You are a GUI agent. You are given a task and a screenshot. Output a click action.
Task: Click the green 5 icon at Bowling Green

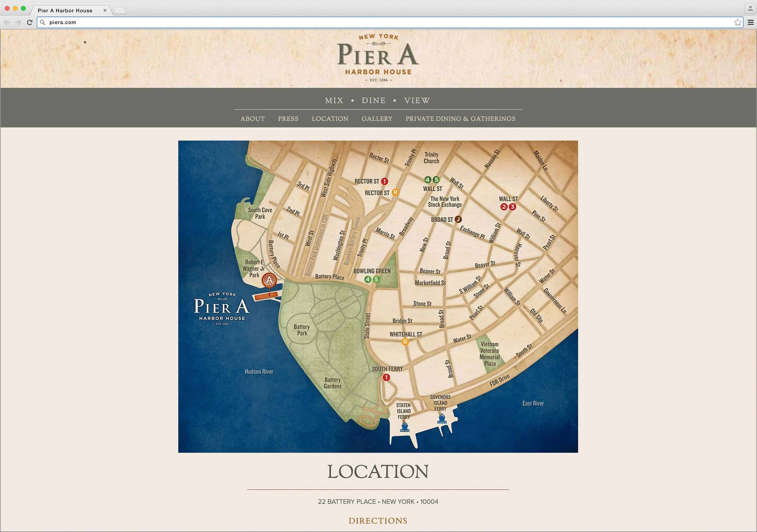point(376,279)
